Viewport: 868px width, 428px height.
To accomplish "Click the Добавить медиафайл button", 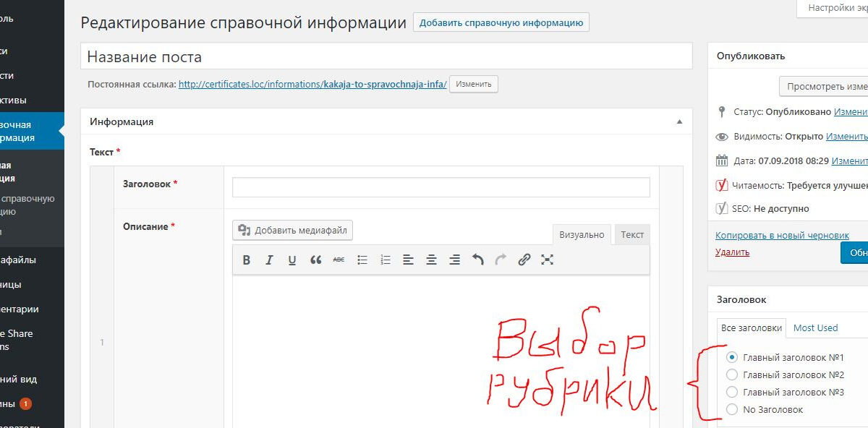I will pos(293,231).
